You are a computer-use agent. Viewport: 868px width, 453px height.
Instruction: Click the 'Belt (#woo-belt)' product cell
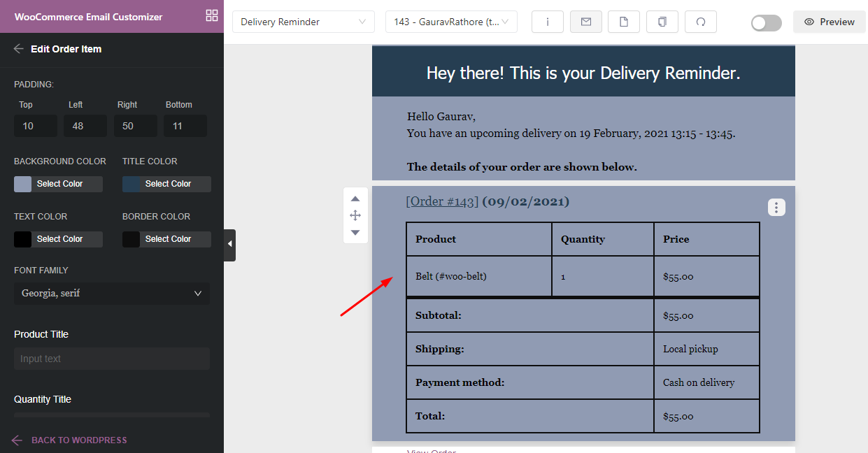point(479,276)
